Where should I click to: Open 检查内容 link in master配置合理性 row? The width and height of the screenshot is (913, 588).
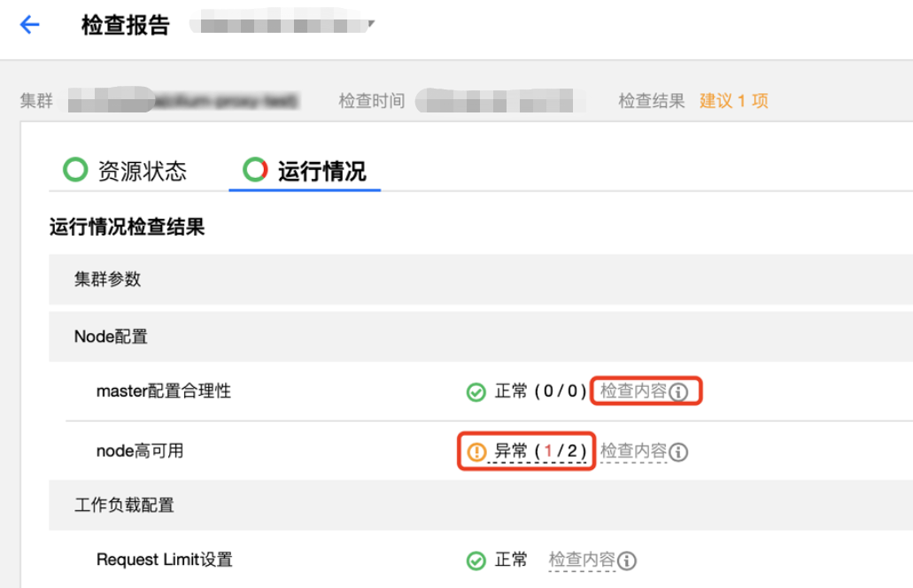(x=633, y=391)
